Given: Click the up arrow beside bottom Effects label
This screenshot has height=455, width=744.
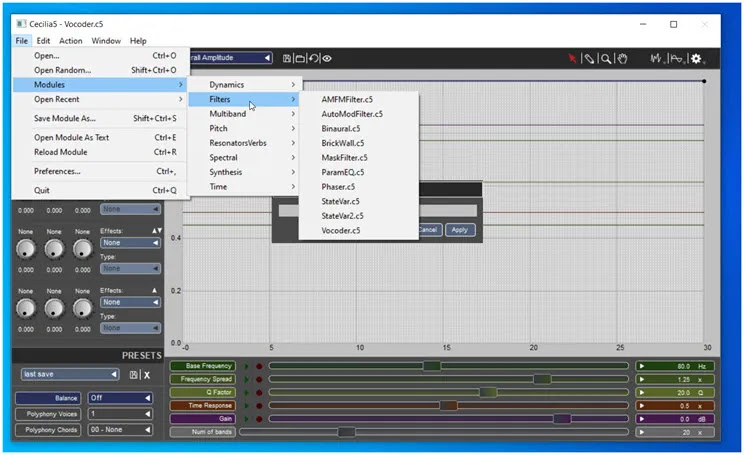Looking at the screenshot, I should [x=154, y=290].
